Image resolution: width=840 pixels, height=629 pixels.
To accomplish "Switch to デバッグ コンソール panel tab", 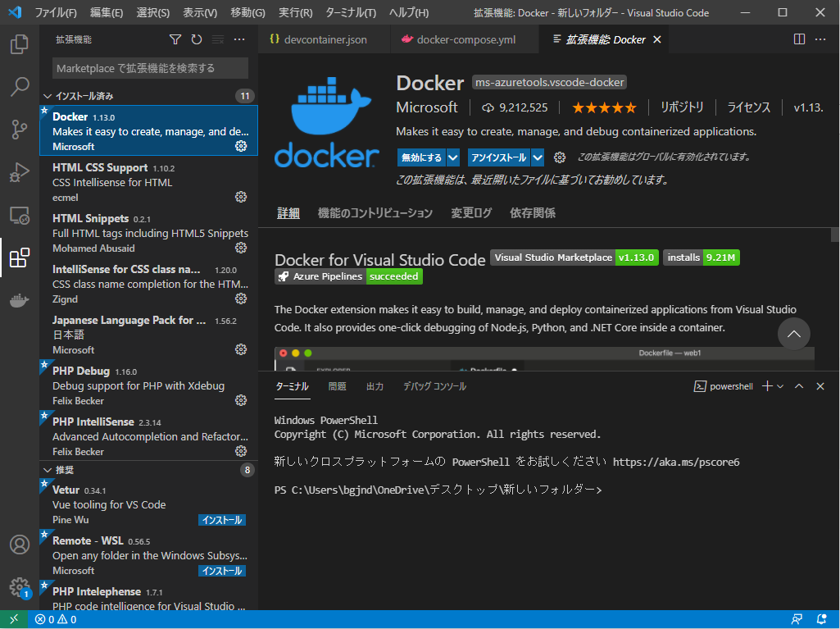I will pyautogui.click(x=434, y=386).
